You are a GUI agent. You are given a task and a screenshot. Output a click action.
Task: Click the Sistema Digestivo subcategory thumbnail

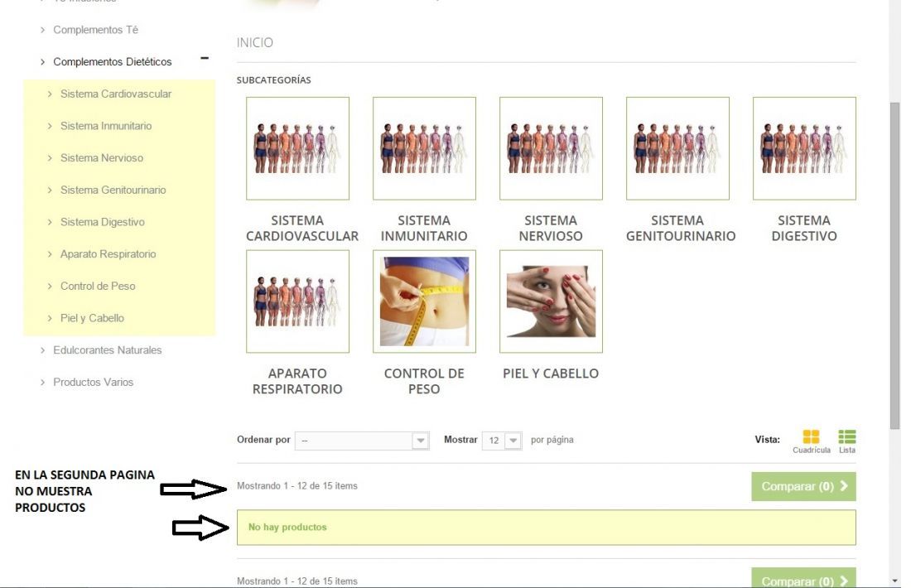pos(804,148)
